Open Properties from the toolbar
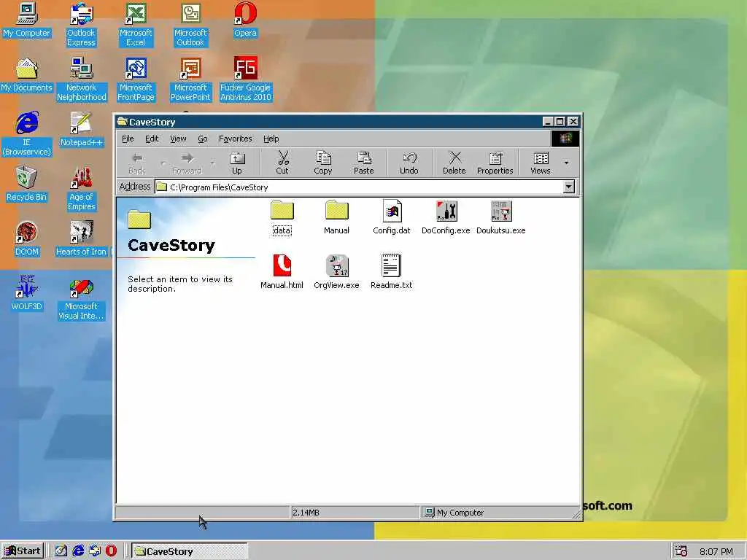Viewport: 747px width, 560px height. (495, 163)
